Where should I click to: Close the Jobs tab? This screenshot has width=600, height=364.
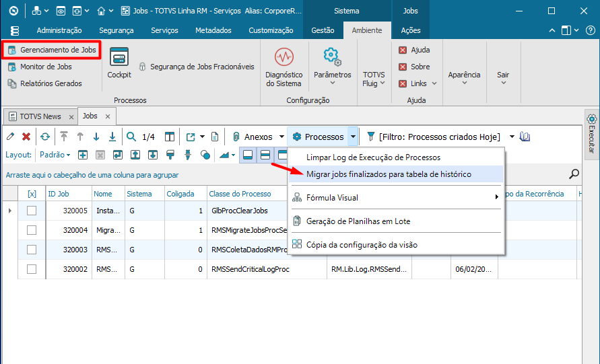(108, 116)
